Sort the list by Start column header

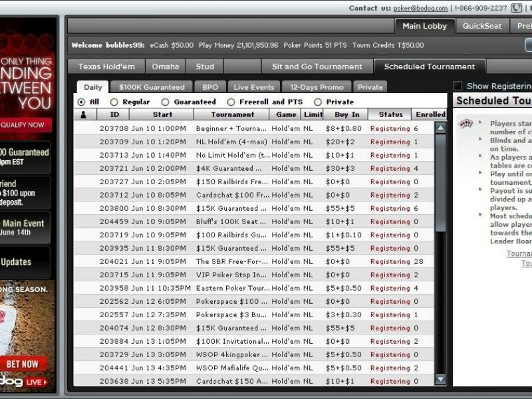(x=162, y=114)
